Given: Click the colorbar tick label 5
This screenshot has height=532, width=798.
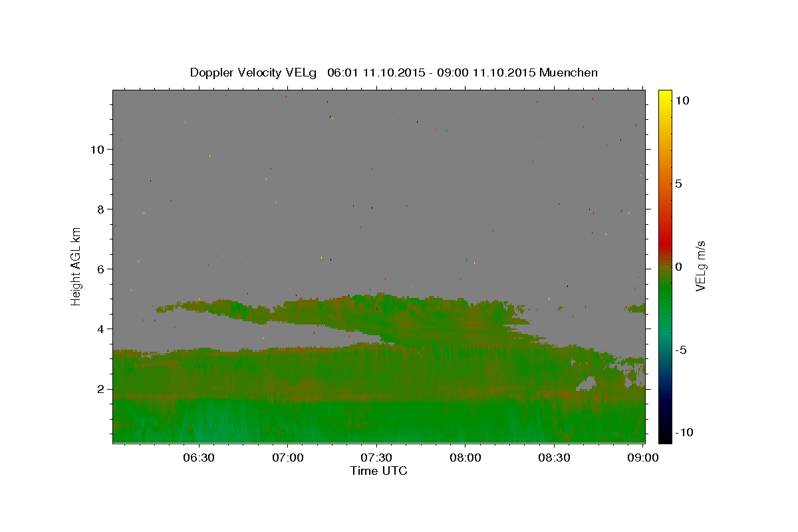Looking at the screenshot, I should (678, 183).
